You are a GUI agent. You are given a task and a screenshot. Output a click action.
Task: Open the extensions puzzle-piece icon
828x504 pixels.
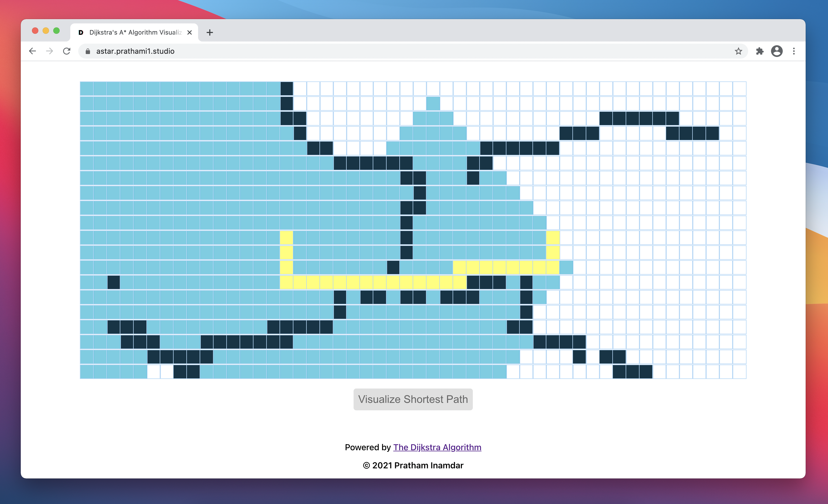(760, 51)
